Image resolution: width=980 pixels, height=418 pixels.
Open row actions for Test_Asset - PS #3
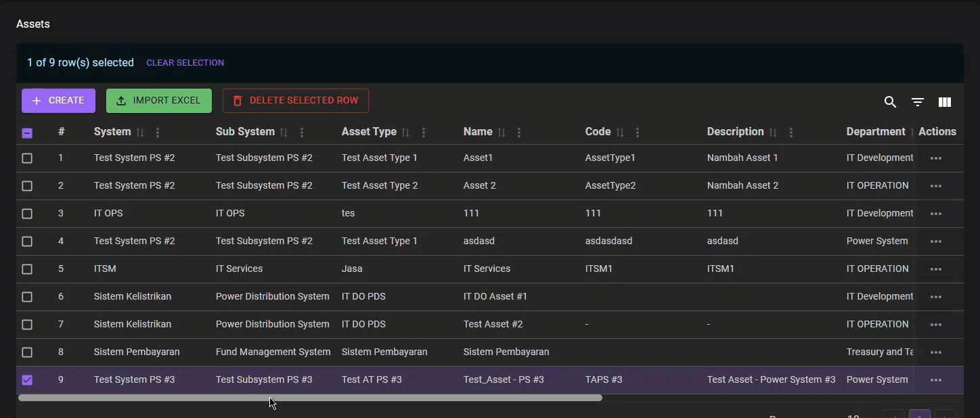(x=936, y=380)
